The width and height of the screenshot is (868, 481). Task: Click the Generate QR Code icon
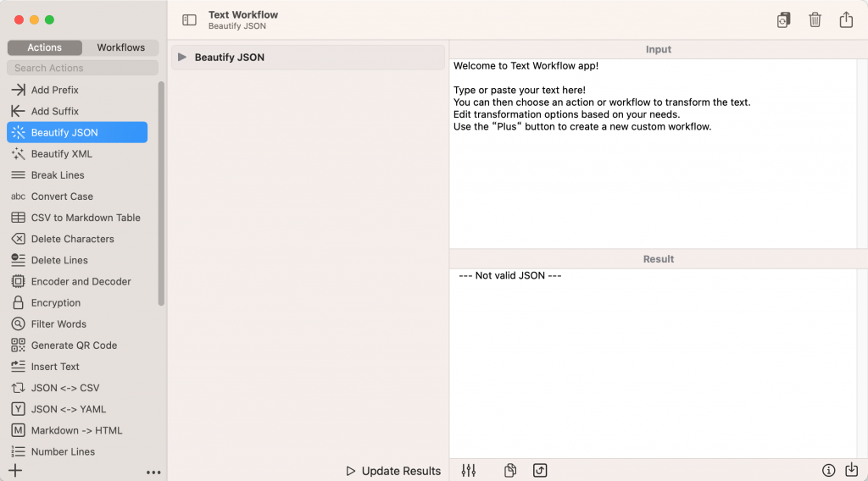[19, 345]
